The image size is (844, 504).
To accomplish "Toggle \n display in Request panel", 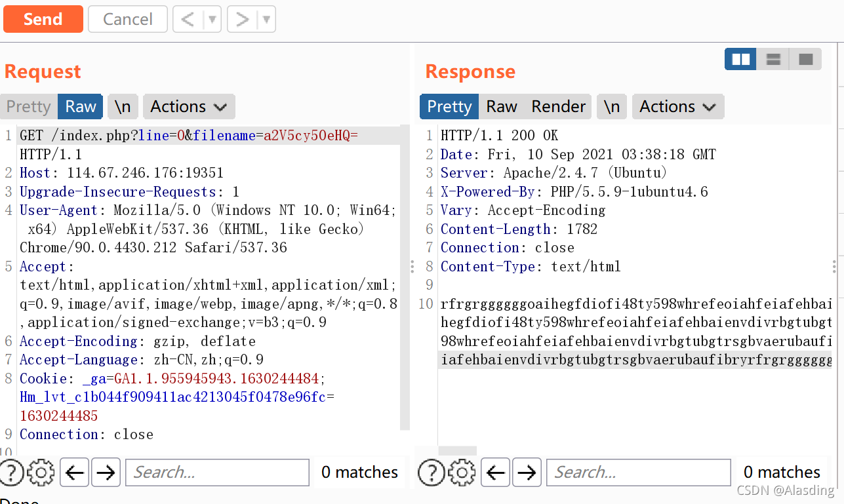I will (123, 106).
